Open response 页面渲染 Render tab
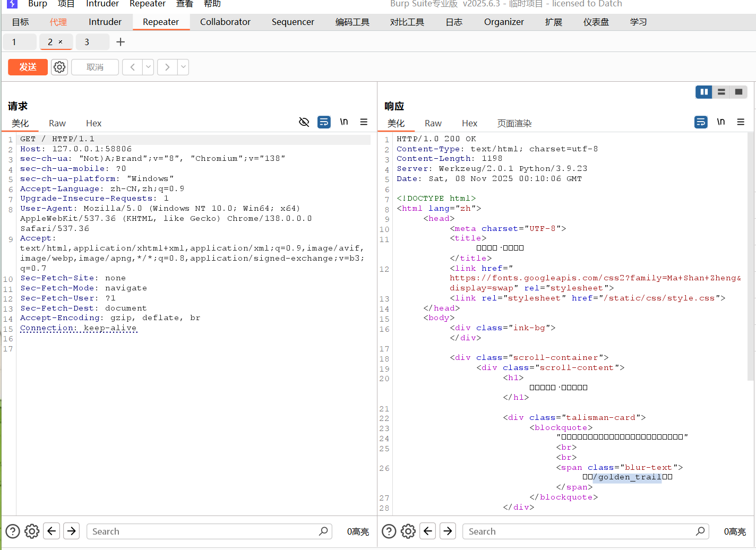Screen dimensions: 756x550 (x=514, y=123)
